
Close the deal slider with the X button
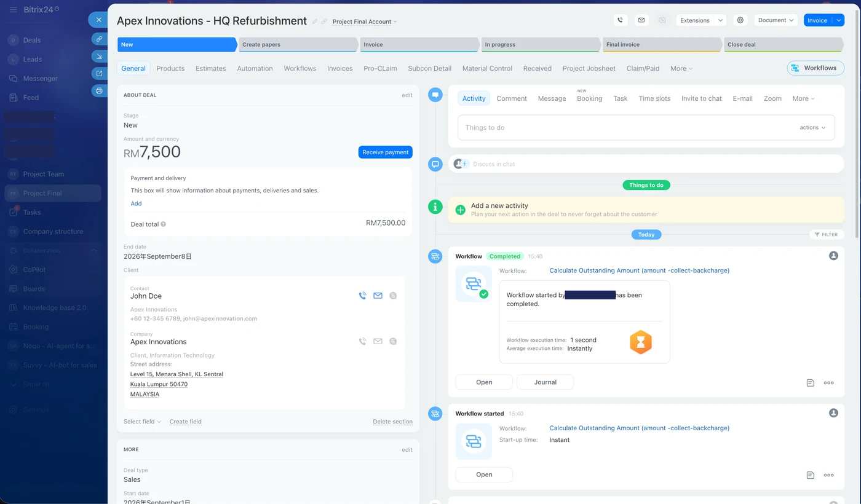point(98,20)
